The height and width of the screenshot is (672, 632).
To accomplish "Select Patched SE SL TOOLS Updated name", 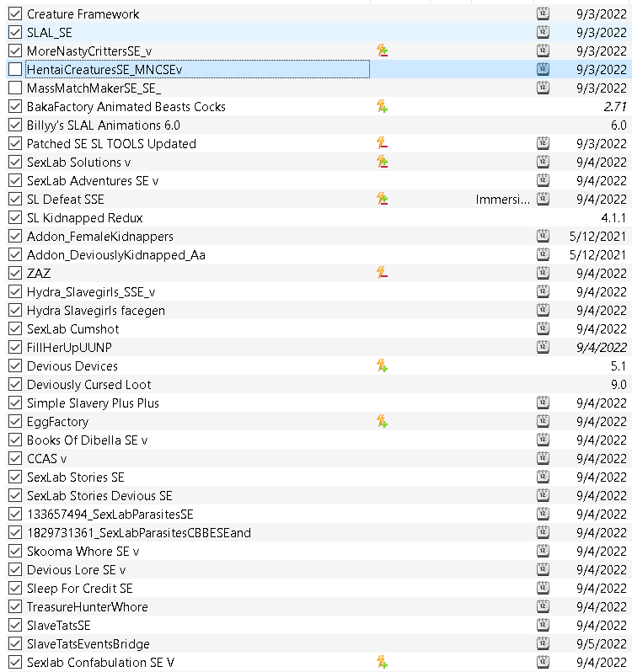I will [x=111, y=143].
